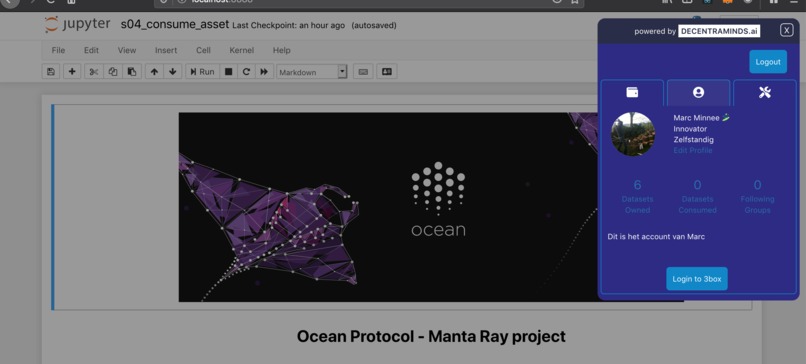
Task: Insert cell below using plus icon
Action: click(x=72, y=71)
